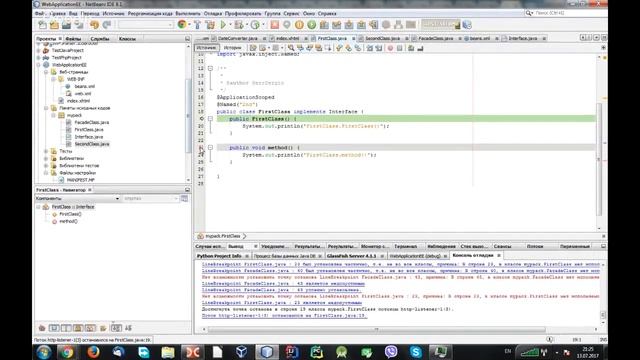640x360 pixels.
Task: Collapse the mypack package node
Action: pyautogui.click(x=53, y=116)
